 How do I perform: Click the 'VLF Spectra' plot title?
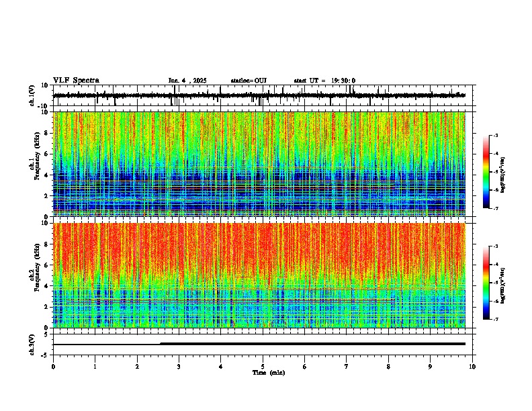pos(76,81)
